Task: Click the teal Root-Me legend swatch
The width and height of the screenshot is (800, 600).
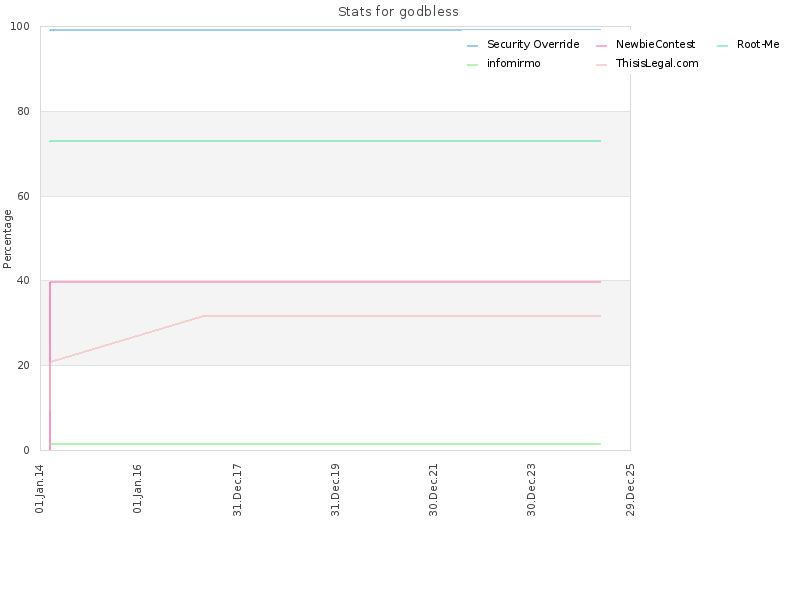Action: point(722,46)
